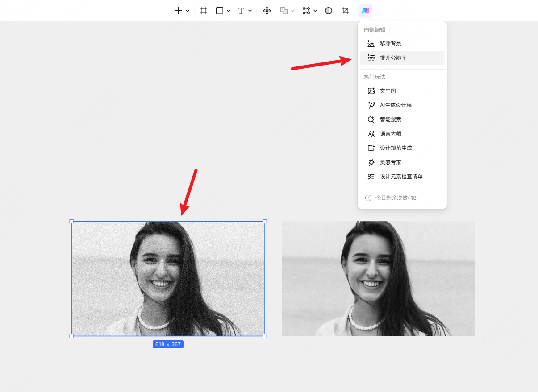The width and height of the screenshot is (538, 392).
Task: Click the component icon in toolbar
Action: [x=267, y=11]
